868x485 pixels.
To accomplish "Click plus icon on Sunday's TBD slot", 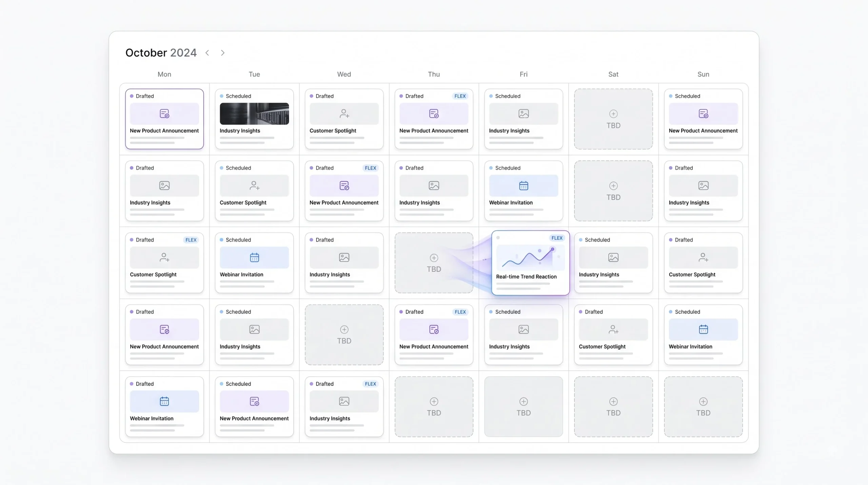I will point(703,401).
